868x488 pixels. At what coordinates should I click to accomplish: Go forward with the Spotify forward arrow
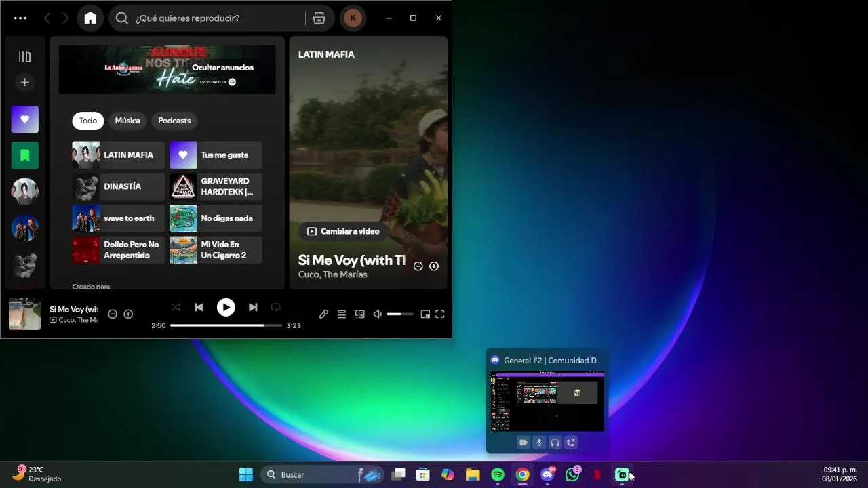(66, 18)
